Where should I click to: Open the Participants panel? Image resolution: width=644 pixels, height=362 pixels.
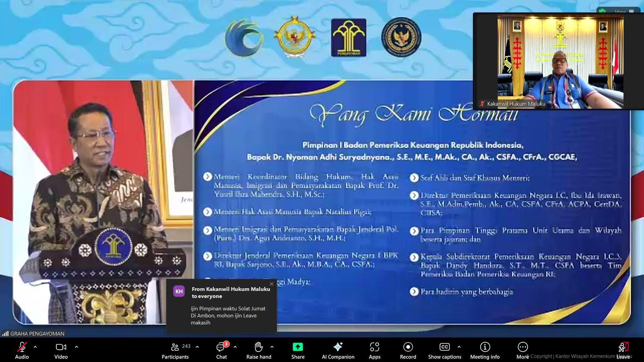(175, 349)
